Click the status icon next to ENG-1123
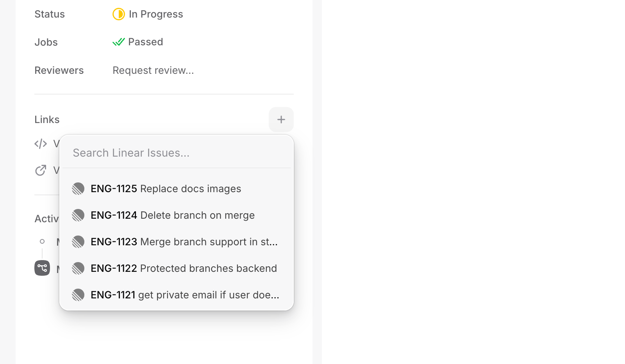 tap(78, 242)
